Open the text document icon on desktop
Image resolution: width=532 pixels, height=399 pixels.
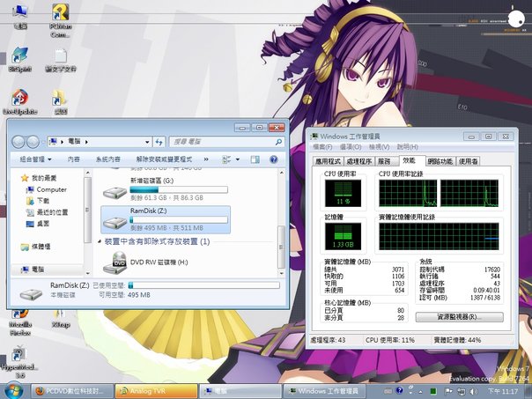[61, 59]
